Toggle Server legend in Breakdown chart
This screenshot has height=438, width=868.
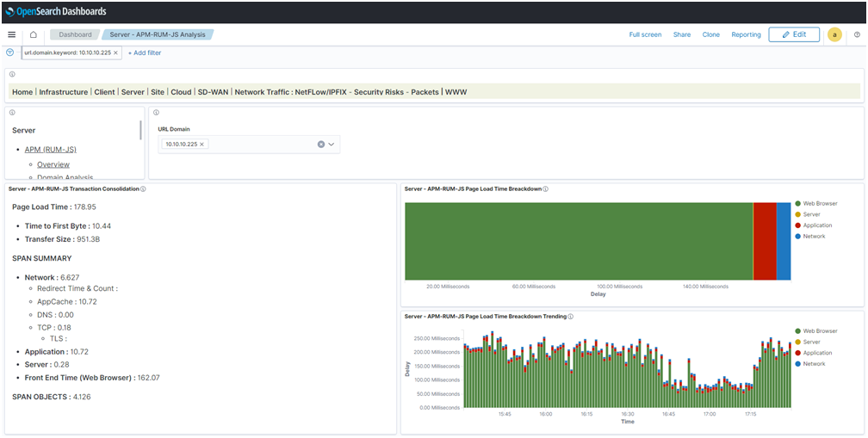tap(807, 214)
